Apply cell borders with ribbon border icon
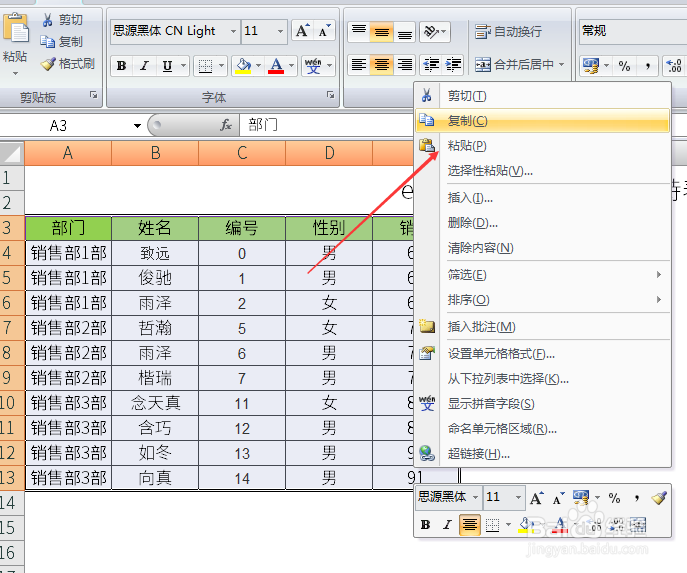 pos(205,66)
